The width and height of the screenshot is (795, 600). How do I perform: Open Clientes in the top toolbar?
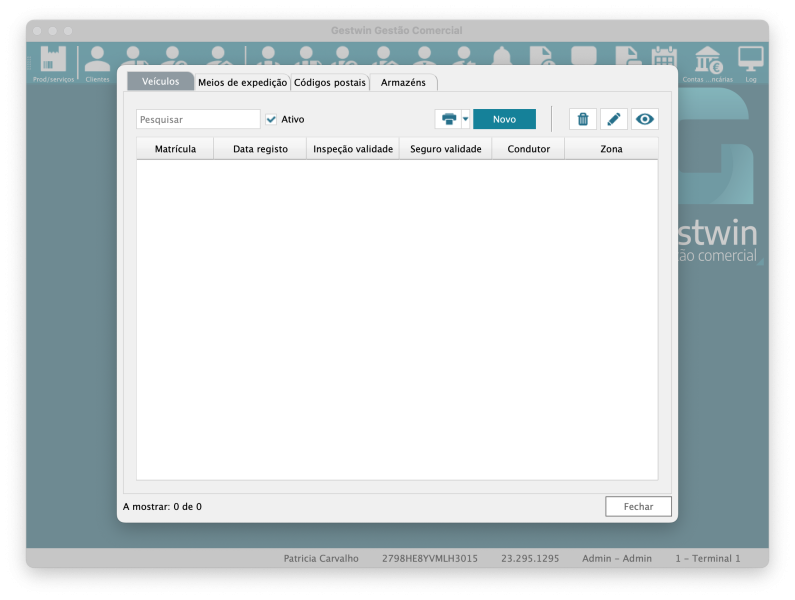97,60
